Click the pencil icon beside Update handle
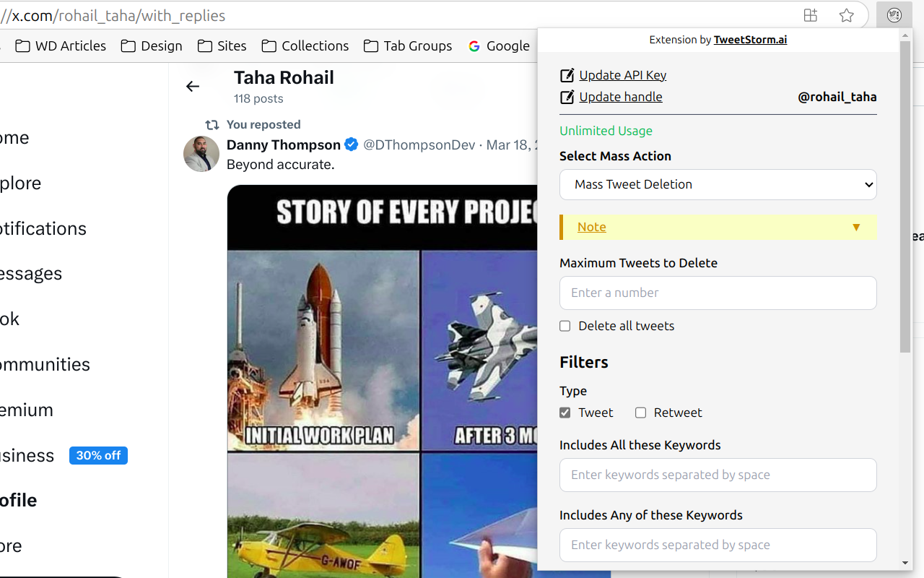924x578 pixels. [x=567, y=96]
